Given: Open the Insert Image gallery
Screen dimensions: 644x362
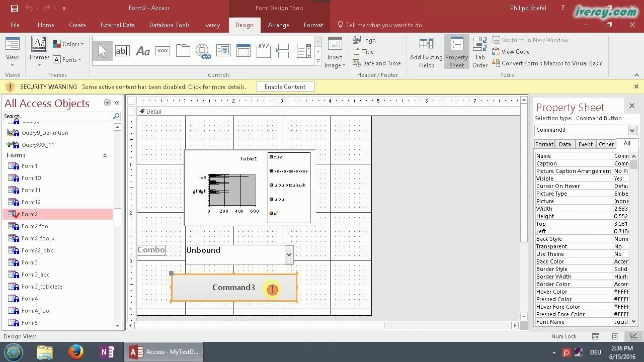Looking at the screenshot, I should pyautogui.click(x=335, y=53).
